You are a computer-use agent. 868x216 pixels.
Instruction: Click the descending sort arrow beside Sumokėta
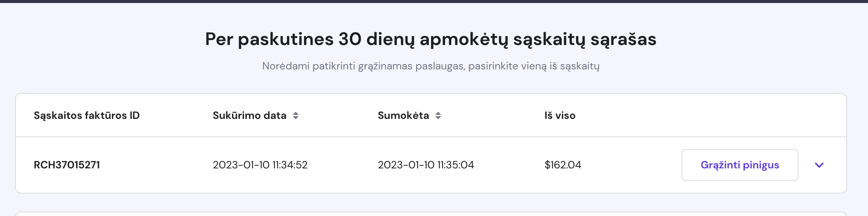coord(438,118)
